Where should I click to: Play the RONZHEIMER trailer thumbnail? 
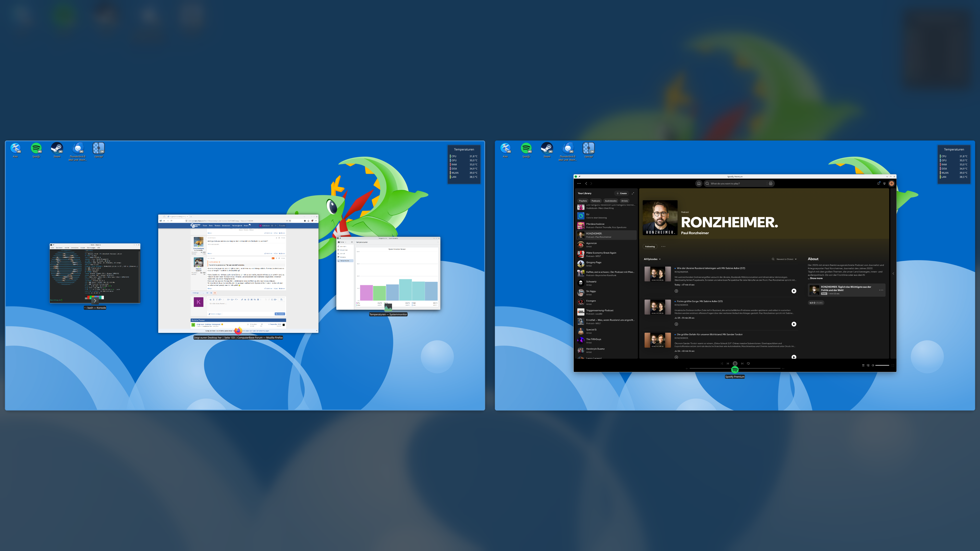coord(814,290)
